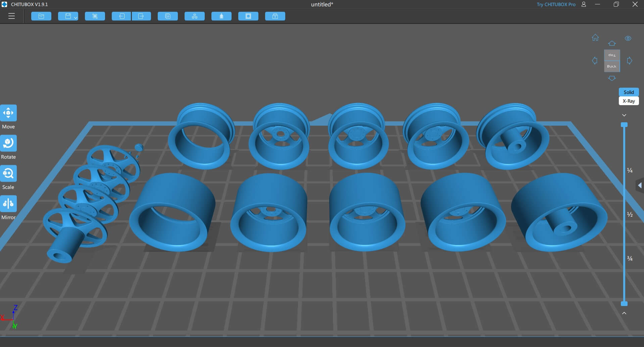Click the Open File folder icon
Screen dimensions: 644x347
(41, 16)
